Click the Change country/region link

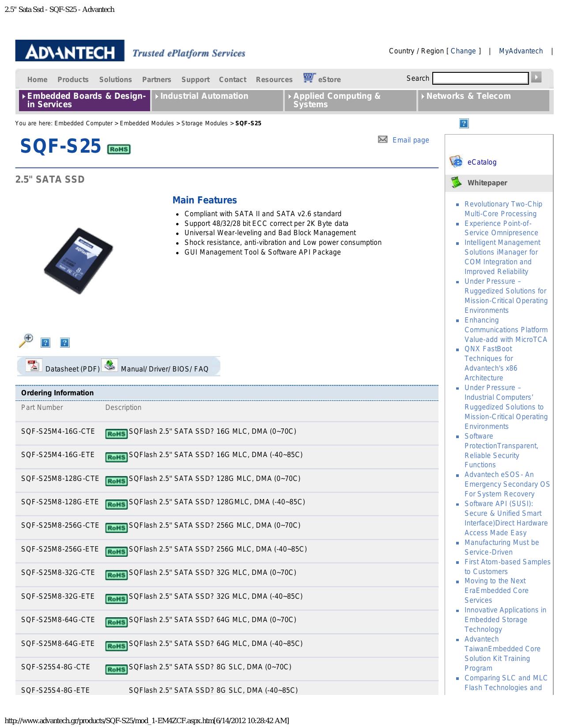(463, 51)
